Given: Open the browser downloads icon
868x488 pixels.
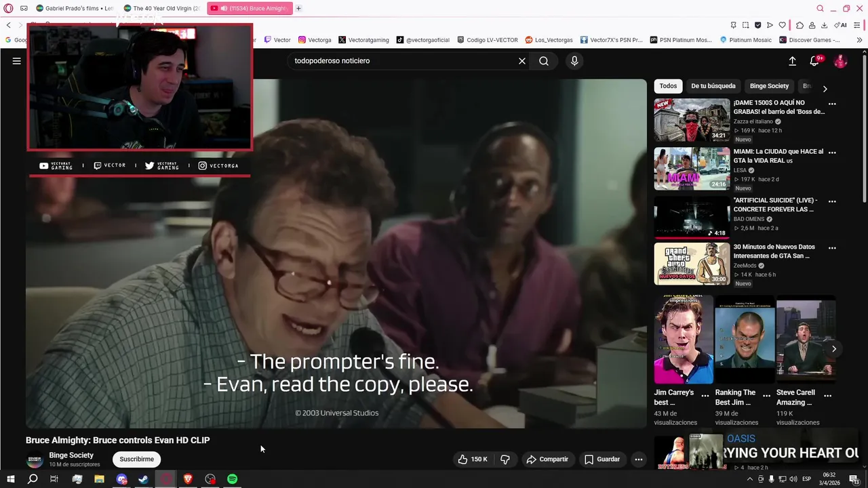Looking at the screenshot, I should (x=824, y=25).
